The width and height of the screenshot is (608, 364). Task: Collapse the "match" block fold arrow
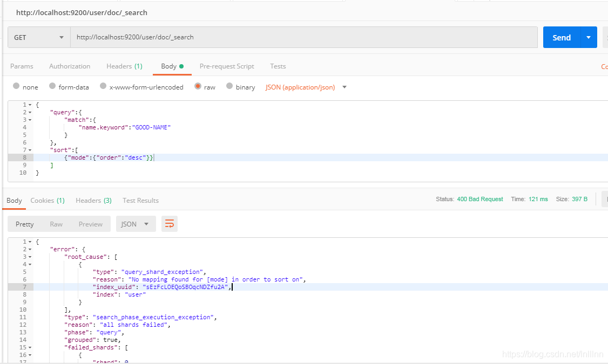tap(30, 120)
